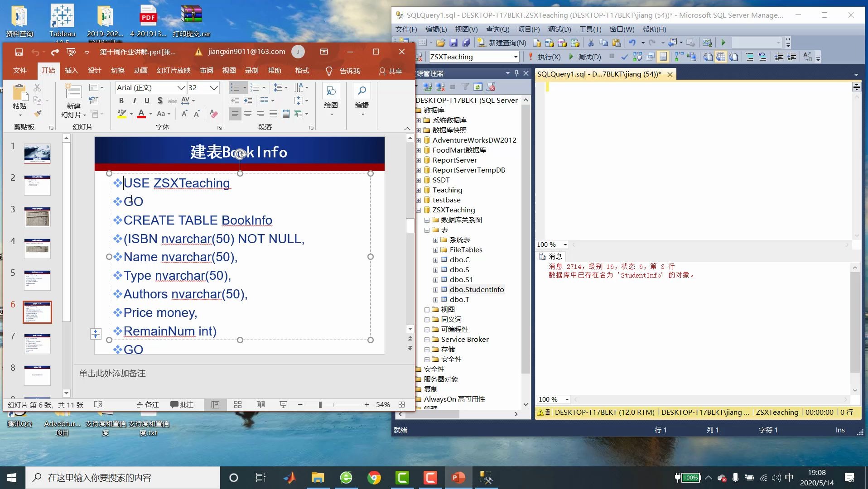The image size is (868, 489).
Task: Fit slide to window icon
Action: [x=401, y=405]
